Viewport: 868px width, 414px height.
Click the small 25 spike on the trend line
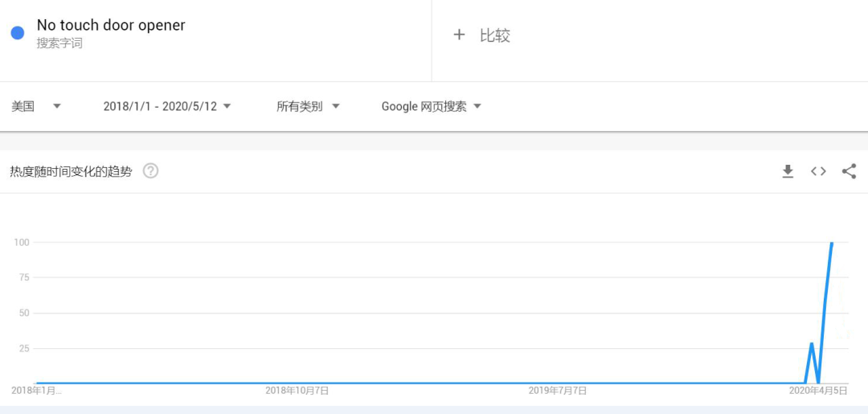coord(812,344)
